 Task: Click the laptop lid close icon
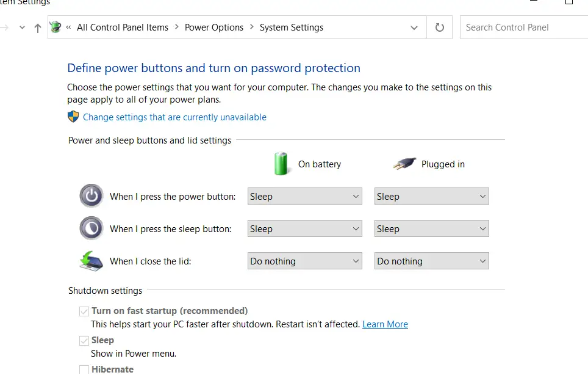91,261
